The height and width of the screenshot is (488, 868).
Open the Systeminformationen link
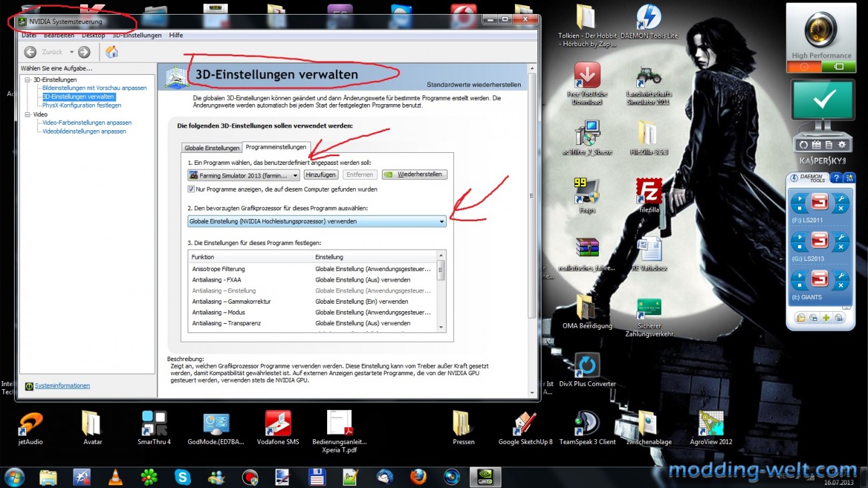coord(62,386)
